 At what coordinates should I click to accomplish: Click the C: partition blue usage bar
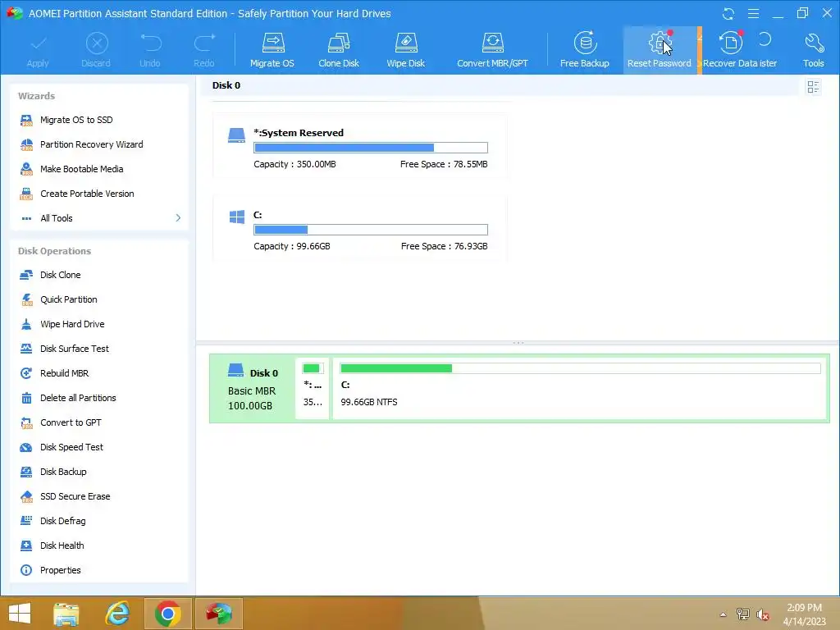371,230
